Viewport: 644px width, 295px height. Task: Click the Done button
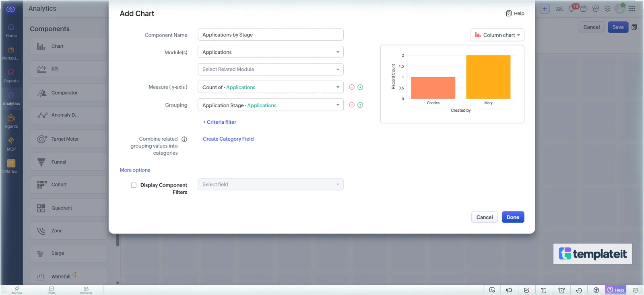click(x=513, y=217)
